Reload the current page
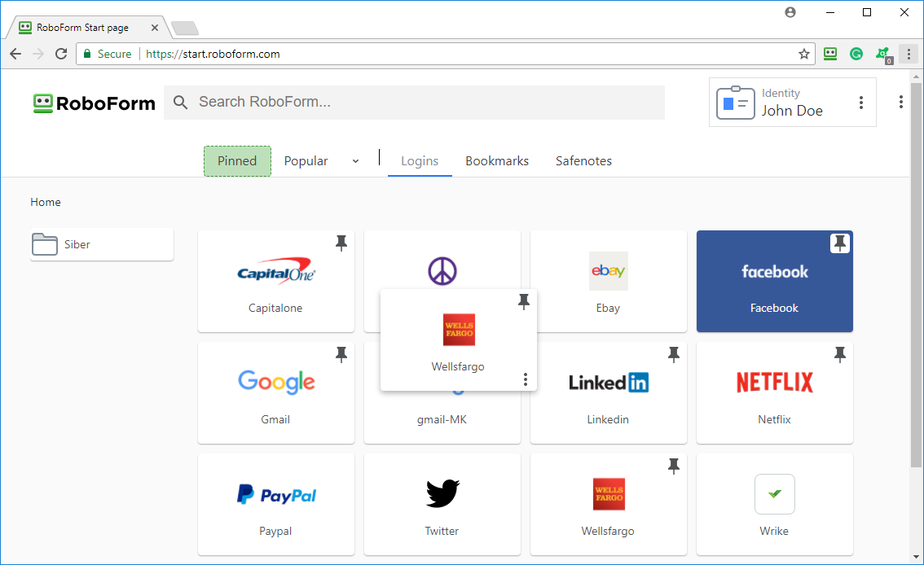Image resolution: width=924 pixels, height=565 pixels. [x=61, y=55]
